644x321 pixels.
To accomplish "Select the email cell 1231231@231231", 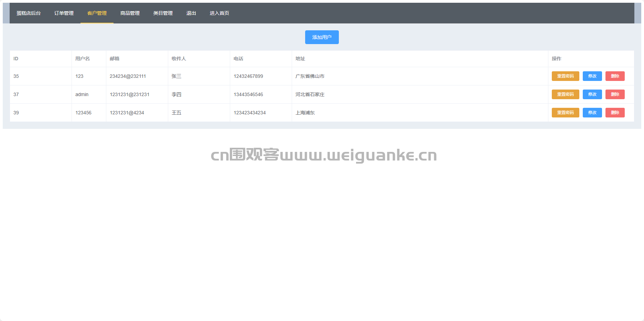I will 129,94.
